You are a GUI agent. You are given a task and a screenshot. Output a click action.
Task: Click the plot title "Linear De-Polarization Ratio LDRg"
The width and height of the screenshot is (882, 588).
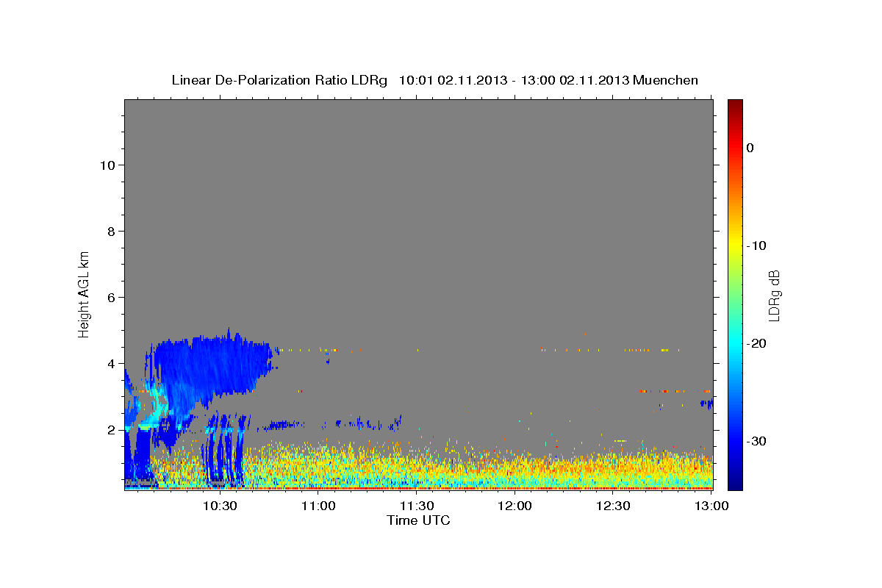point(279,80)
